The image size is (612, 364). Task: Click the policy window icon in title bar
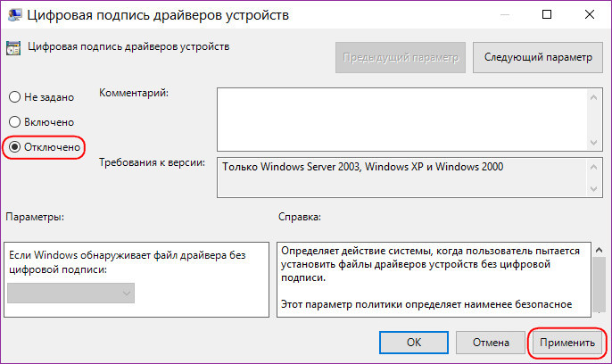coord(15,14)
